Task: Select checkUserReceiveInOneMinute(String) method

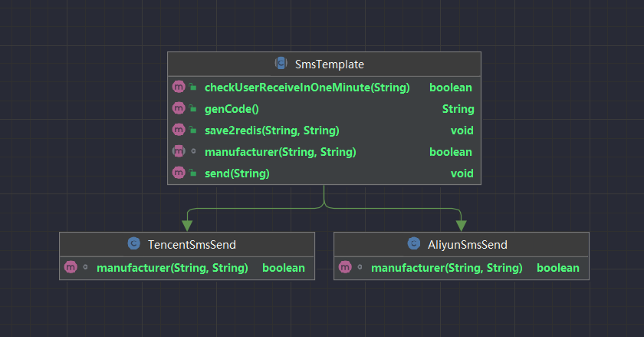Action: coord(307,88)
